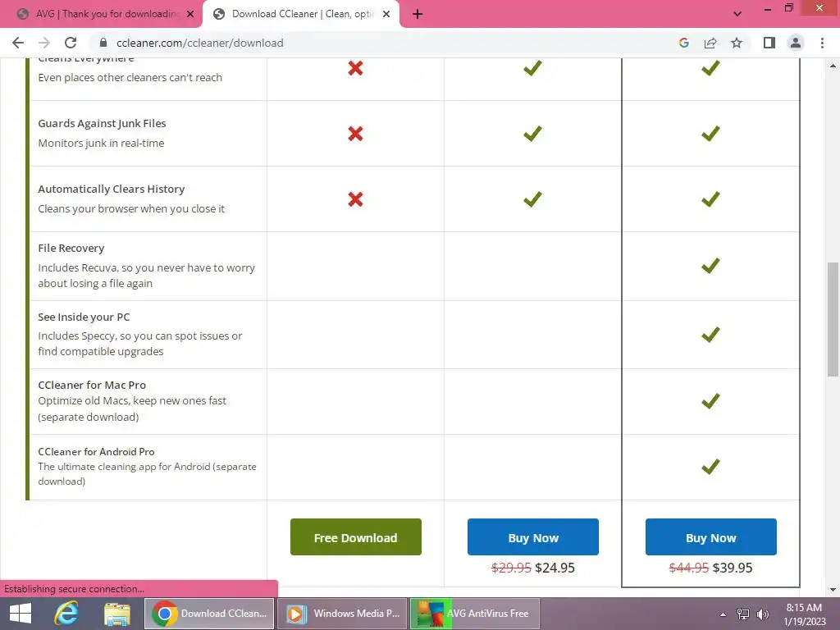Click the taskbar clock and date
The image size is (840, 630).
pyautogui.click(x=804, y=614)
